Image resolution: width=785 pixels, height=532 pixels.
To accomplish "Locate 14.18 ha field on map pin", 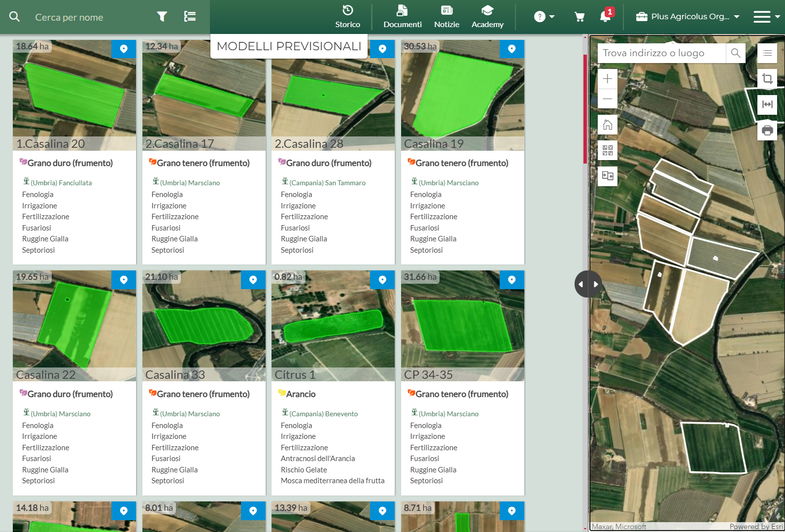I will [x=124, y=511].
